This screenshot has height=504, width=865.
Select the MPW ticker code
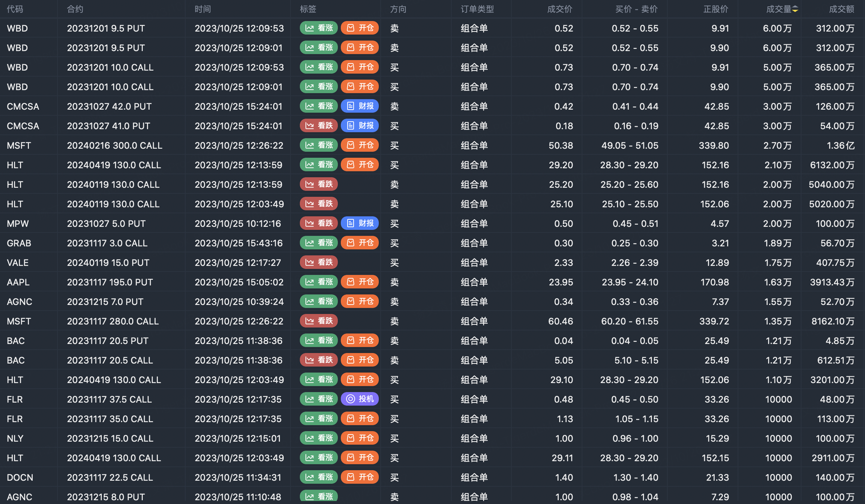18,223
